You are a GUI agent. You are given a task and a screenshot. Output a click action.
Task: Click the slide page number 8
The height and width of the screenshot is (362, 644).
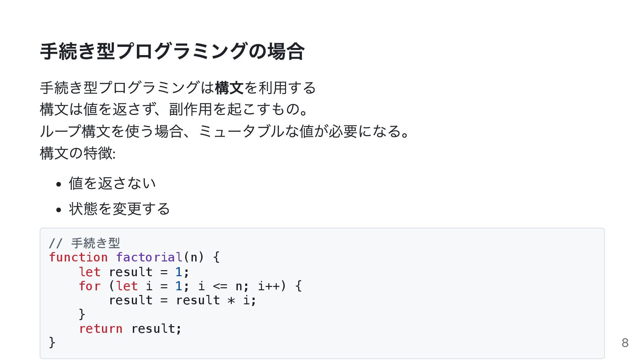click(x=625, y=343)
